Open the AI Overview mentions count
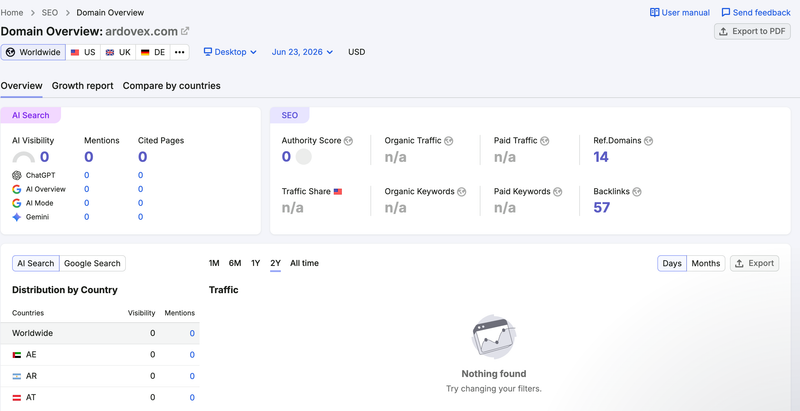The width and height of the screenshot is (800, 411). (87, 189)
